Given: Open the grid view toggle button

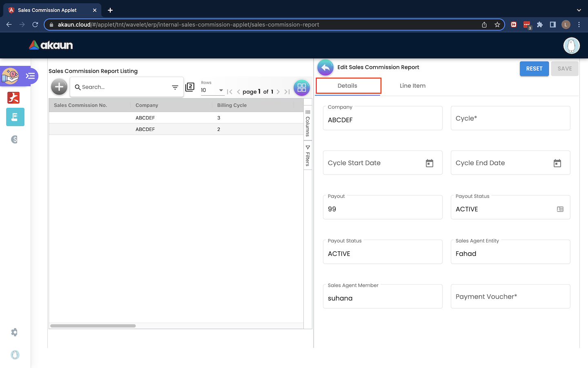Looking at the screenshot, I should 301,88.
